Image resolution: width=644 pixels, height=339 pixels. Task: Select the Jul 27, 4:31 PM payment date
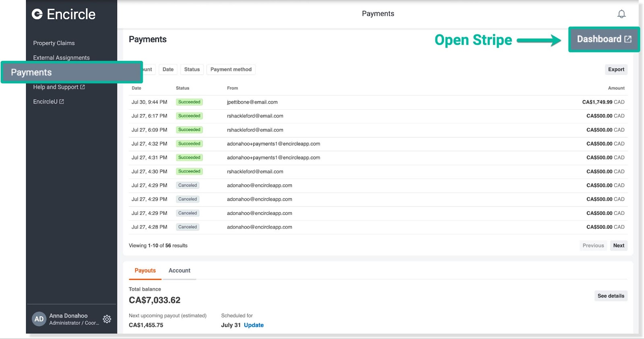(x=149, y=158)
